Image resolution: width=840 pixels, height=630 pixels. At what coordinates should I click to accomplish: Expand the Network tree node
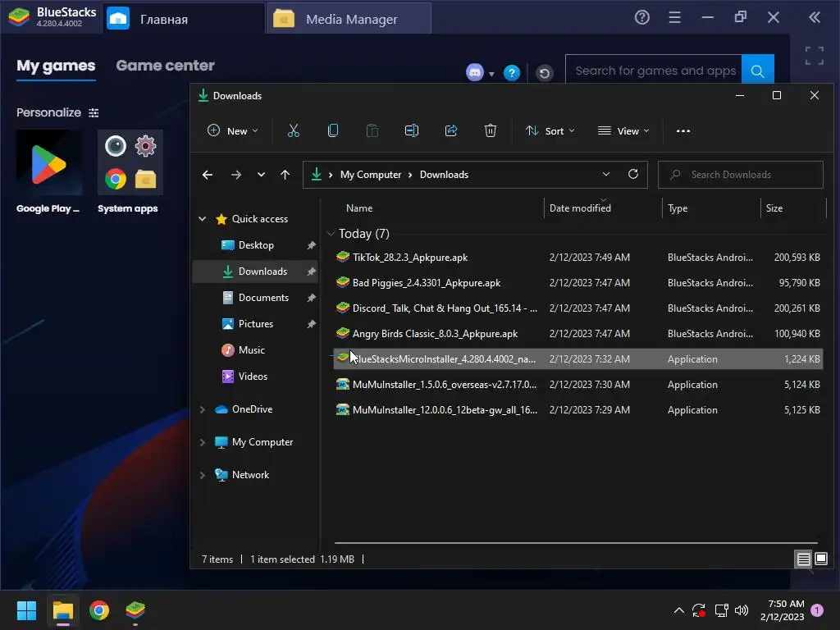(x=203, y=475)
